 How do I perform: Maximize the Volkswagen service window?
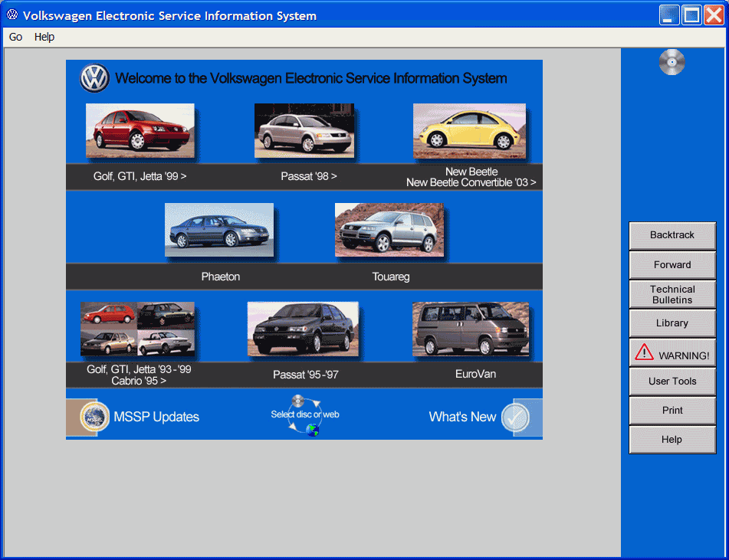click(691, 15)
